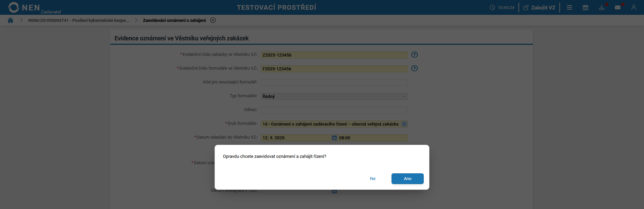This screenshot has height=209, width=644.
Task: Open Druh formuláře selector arrow
Action: 404,124
